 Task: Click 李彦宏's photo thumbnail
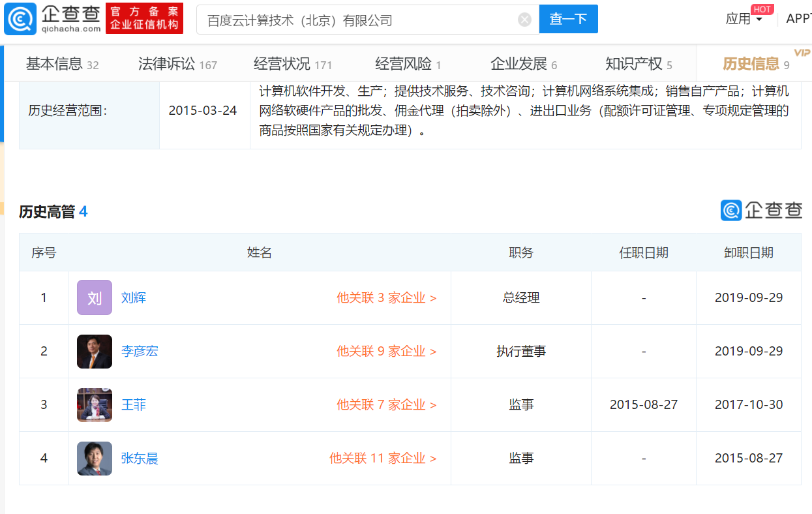[95, 352]
